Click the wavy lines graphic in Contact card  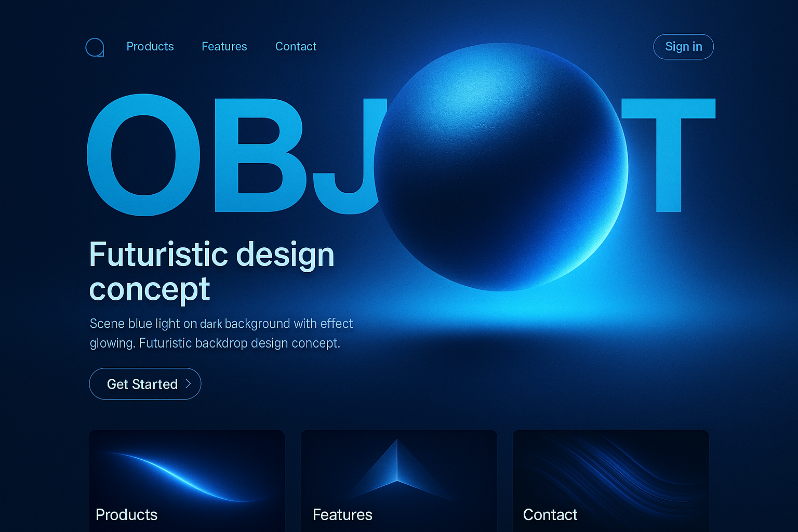[x=610, y=470]
